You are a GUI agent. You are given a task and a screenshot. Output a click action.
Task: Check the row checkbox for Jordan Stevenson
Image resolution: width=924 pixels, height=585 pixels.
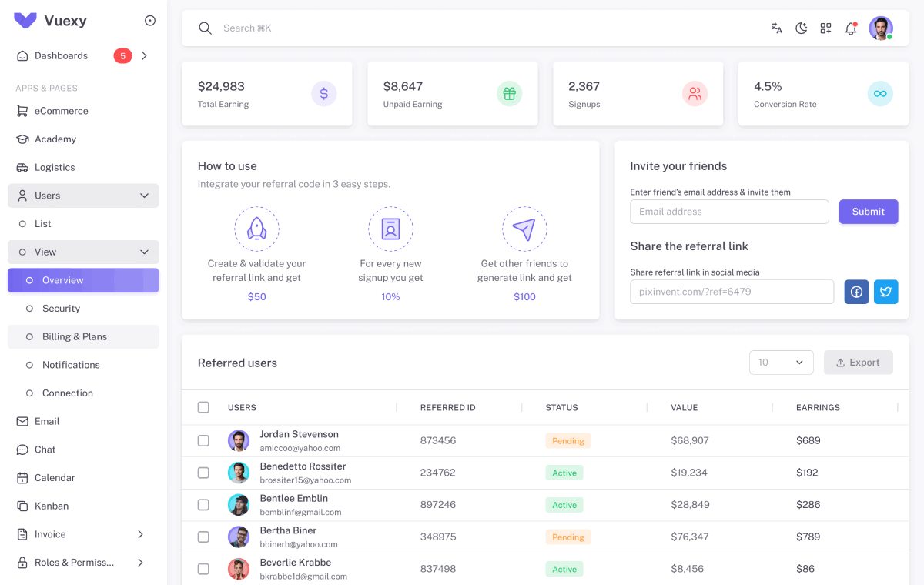point(203,440)
